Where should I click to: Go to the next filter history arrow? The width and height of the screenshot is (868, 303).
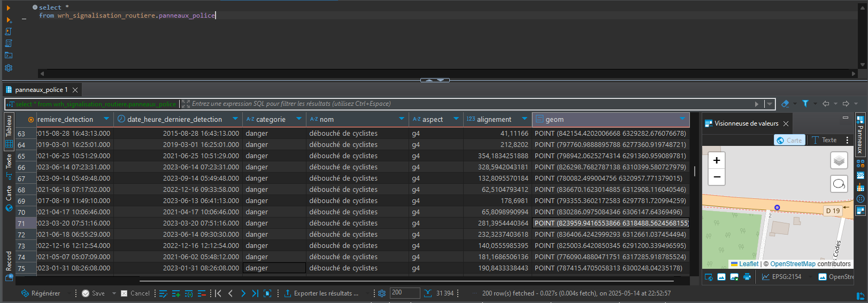(x=846, y=104)
